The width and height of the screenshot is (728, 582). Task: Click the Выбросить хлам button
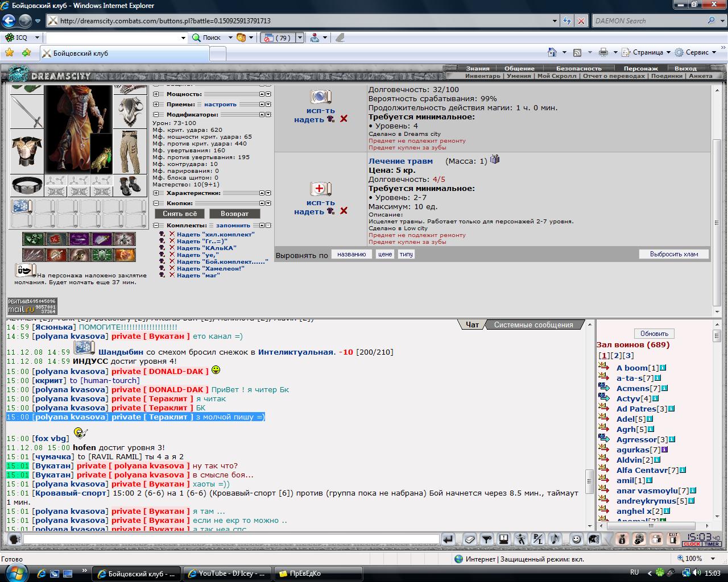coord(674,254)
